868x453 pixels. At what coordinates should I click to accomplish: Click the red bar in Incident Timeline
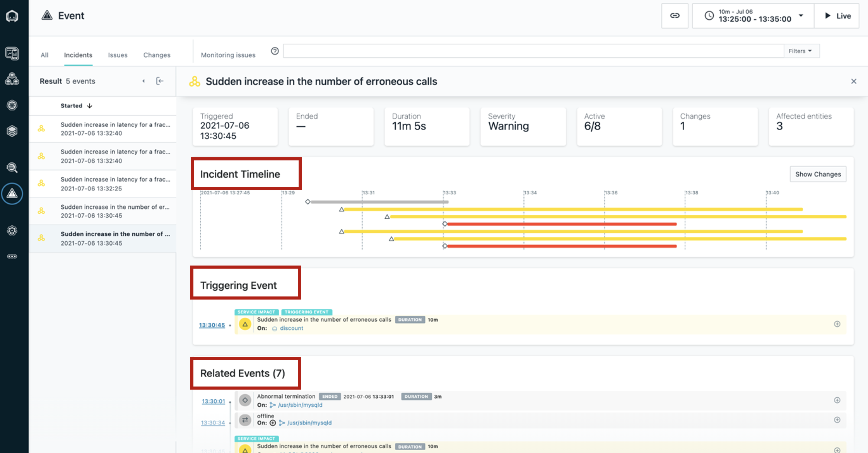coord(561,224)
